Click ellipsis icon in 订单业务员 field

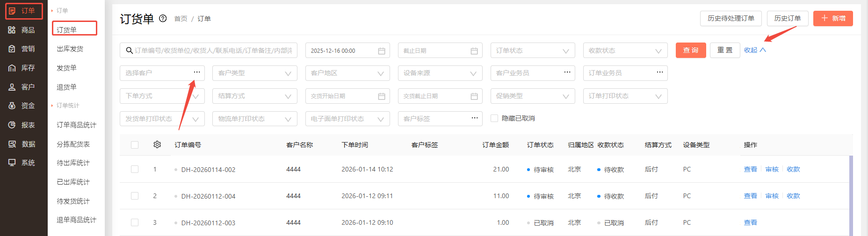[x=660, y=72]
